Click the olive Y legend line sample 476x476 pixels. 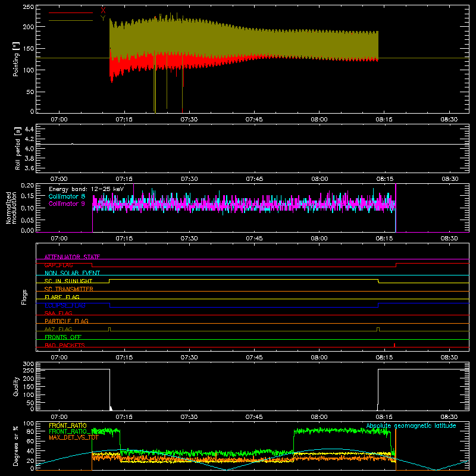[x=71, y=21]
